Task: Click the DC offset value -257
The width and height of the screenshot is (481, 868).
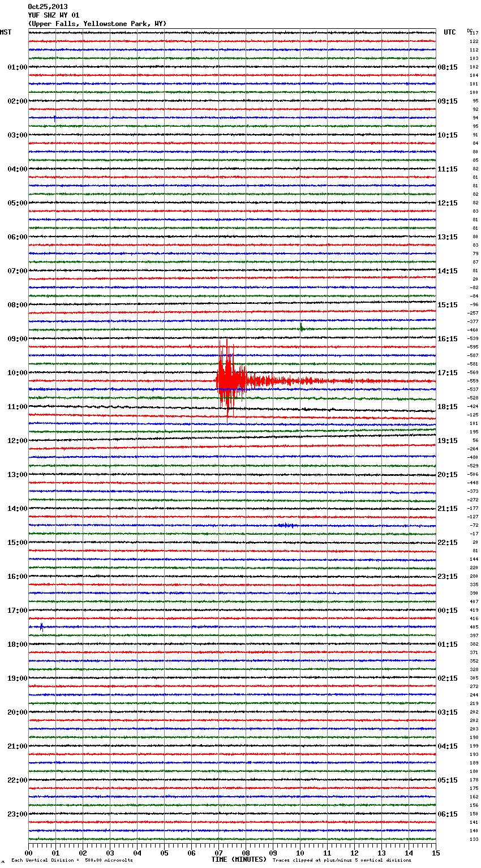Action: tap(473, 313)
